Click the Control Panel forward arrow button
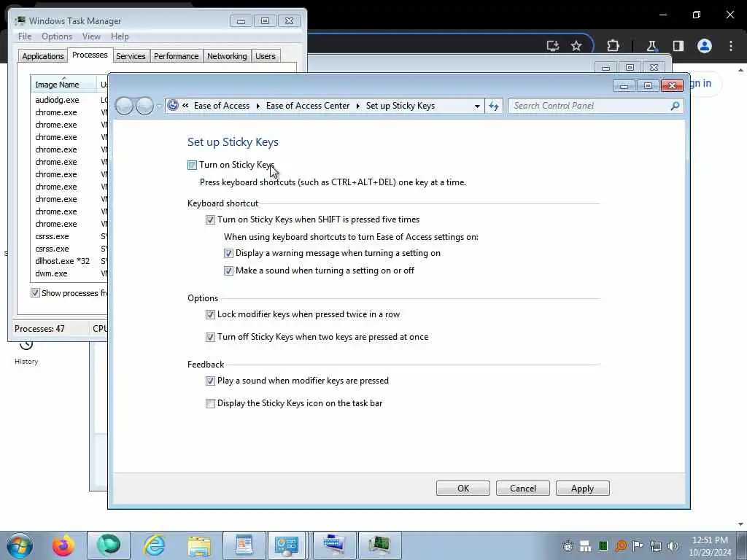This screenshot has width=747, height=560. coord(144,106)
